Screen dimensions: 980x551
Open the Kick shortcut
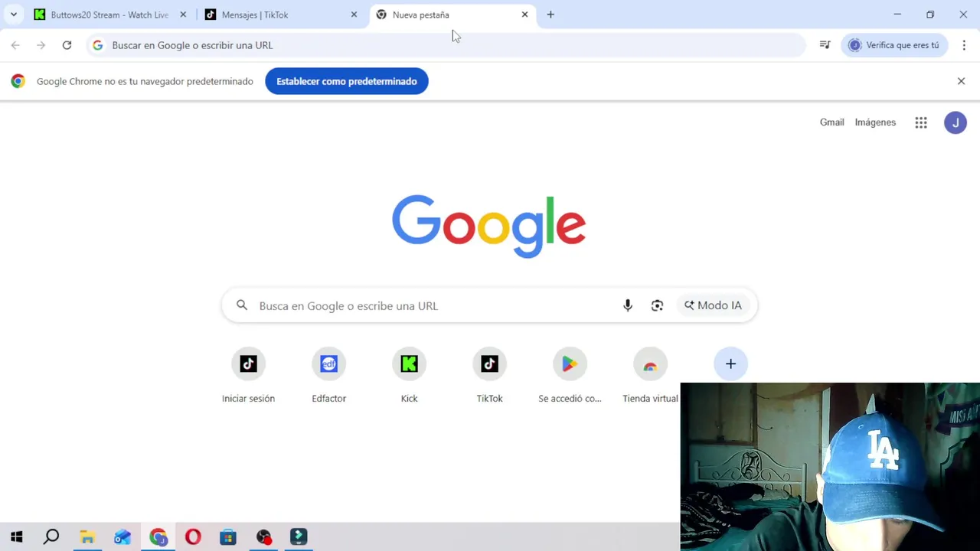pos(410,375)
